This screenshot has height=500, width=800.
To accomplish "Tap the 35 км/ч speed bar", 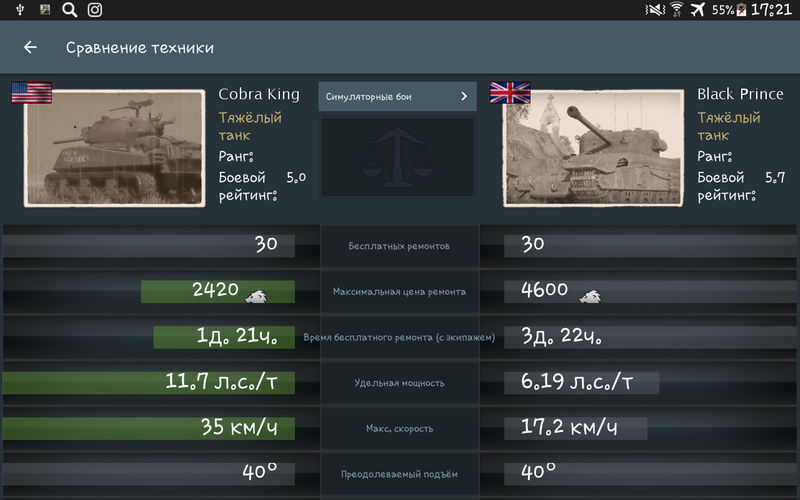I will pyautogui.click(x=148, y=429).
